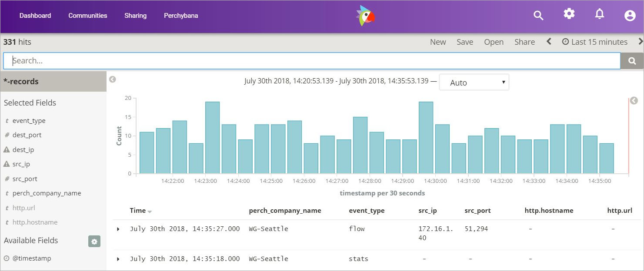The image size is (644, 271).
Task: Collapse the left fields sidebar chevron
Action: pos(112,79)
